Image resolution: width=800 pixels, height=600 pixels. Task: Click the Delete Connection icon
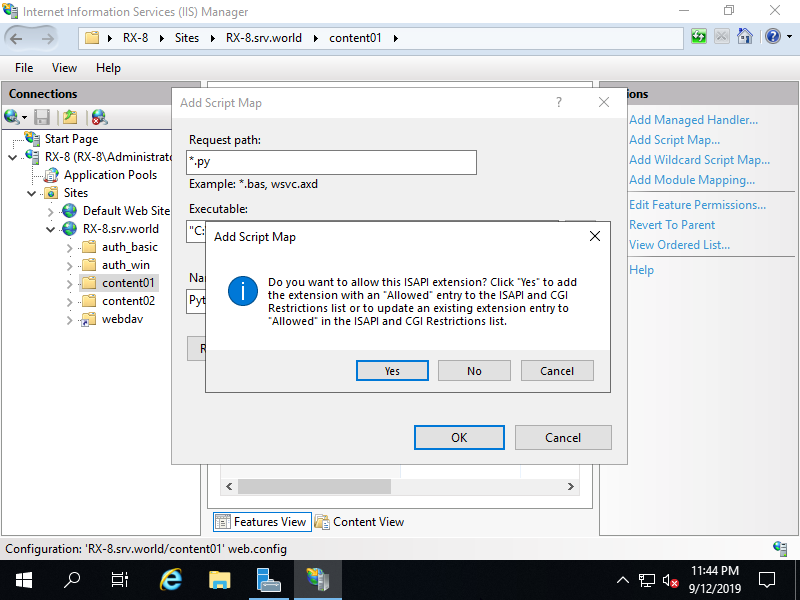[99, 117]
